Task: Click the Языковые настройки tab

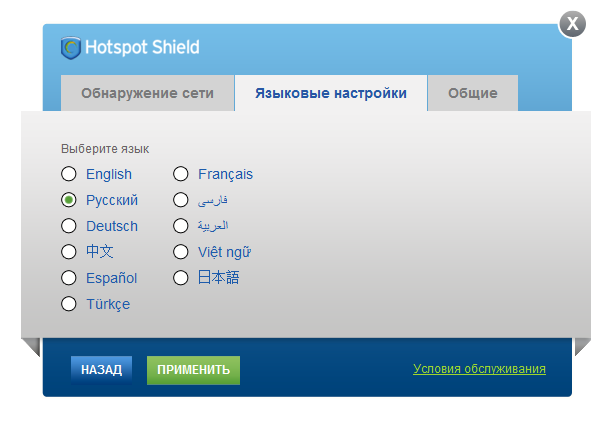Action: [331, 93]
